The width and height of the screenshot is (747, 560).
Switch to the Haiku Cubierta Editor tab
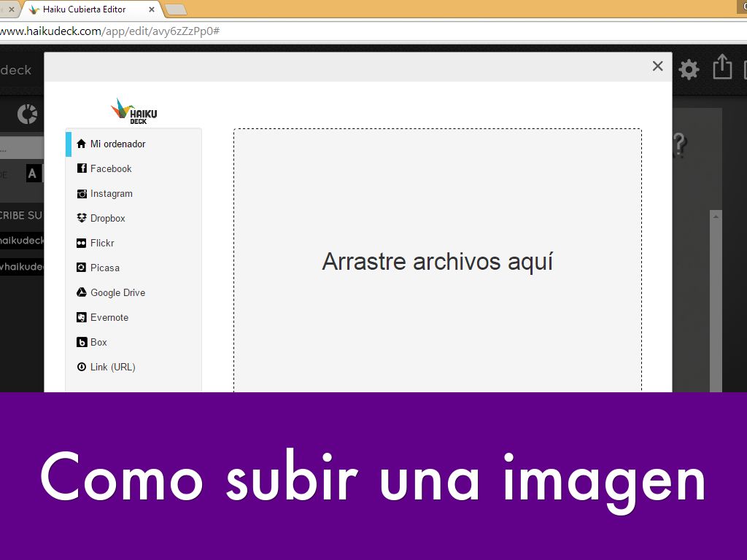click(x=84, y=9)
